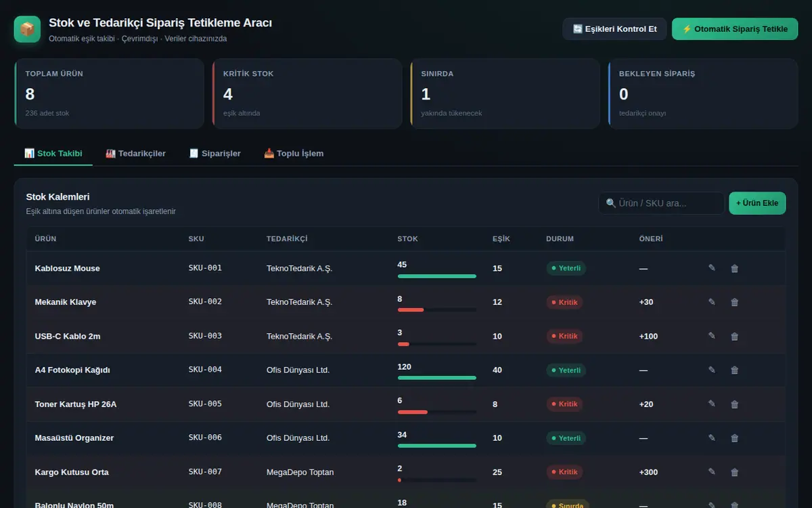This screenshot has width=812, height=508.
Task: Click the DURUM column header
Action: pyautogui.click(x=560, y=239)
